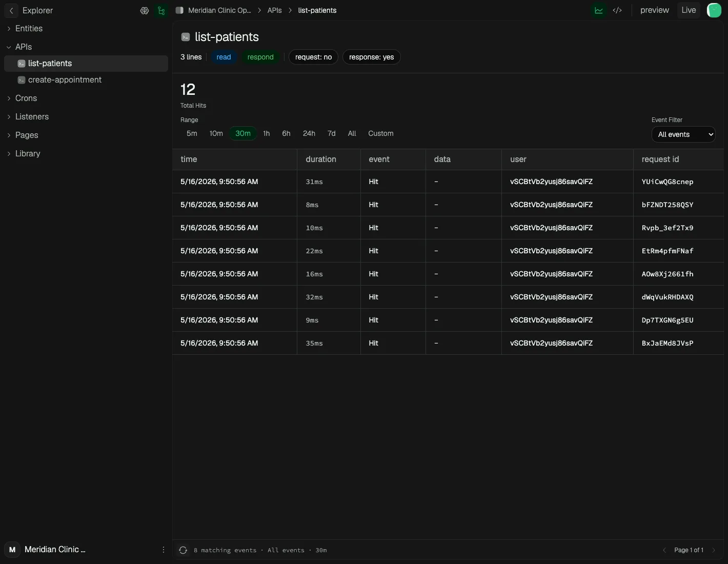This screenshot has width=728, height=564.
Task: Click the APIs breadcrumb link
Action: pos(274,10)
